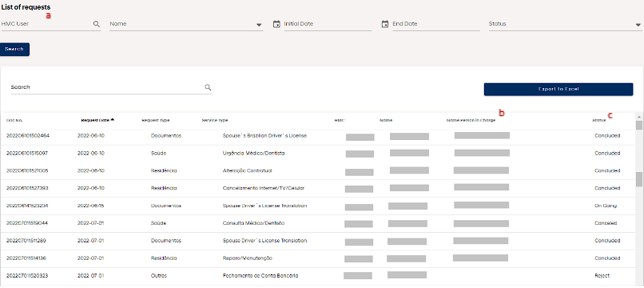
Task: Click the table's vertical scrollbar thumb
Action: [639, 179]
